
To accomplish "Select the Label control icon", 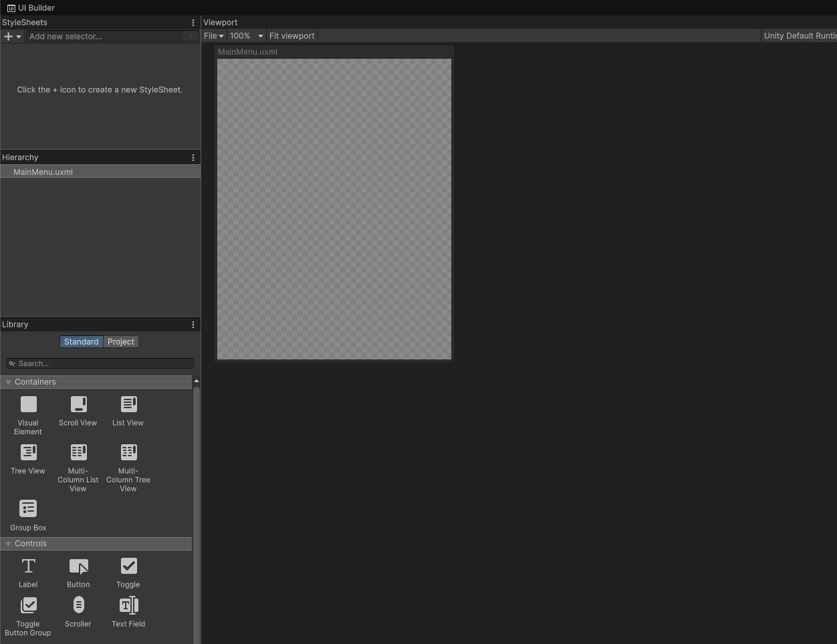I will click(28, 566).
